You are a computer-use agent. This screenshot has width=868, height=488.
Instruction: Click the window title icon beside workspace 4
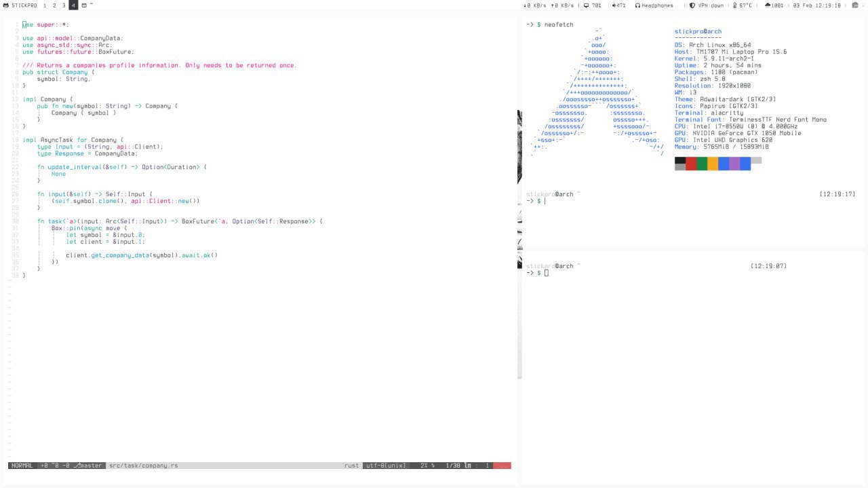coord(84,5)
